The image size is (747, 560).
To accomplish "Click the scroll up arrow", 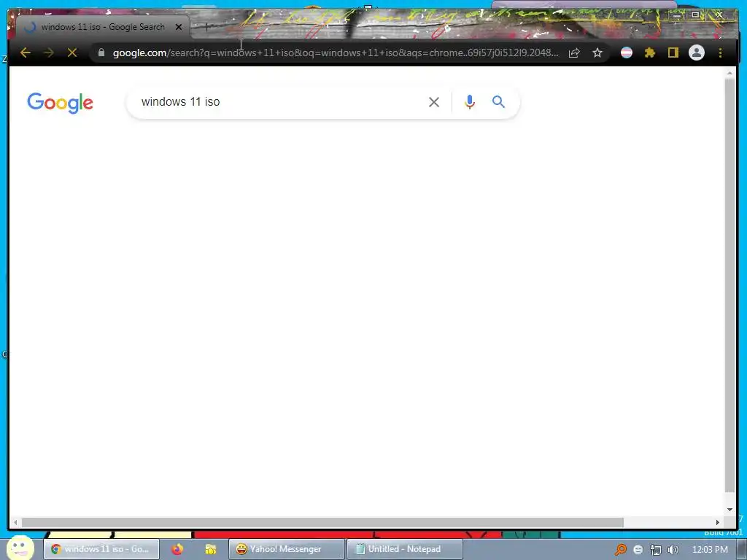I will [x=729, y=73].
